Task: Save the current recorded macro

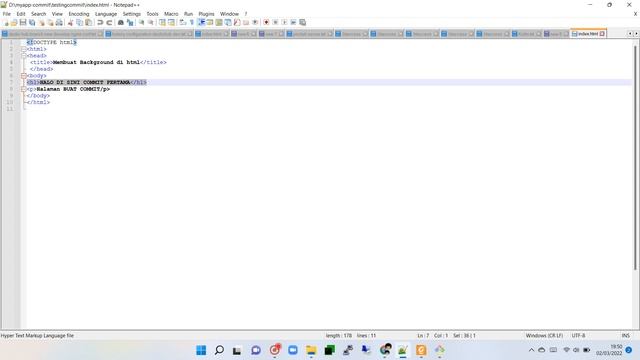Action: 302,22
